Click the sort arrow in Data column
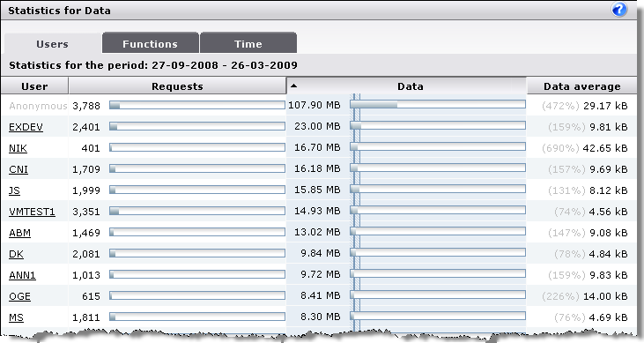 coord(293,86)
